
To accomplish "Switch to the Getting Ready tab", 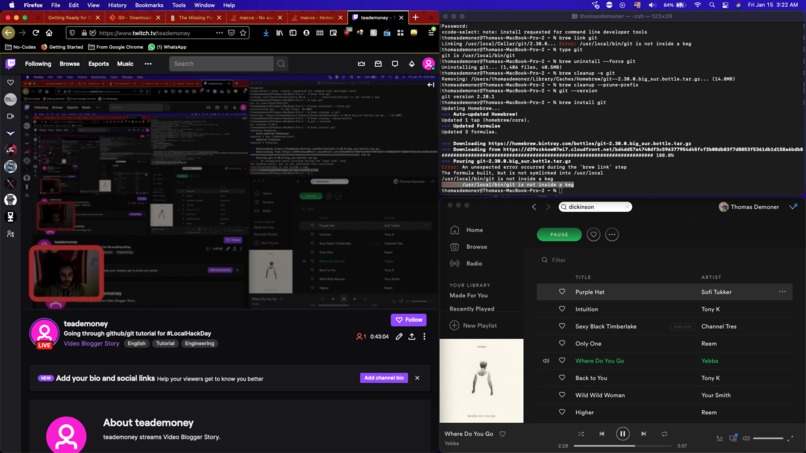I will point(73,17).
